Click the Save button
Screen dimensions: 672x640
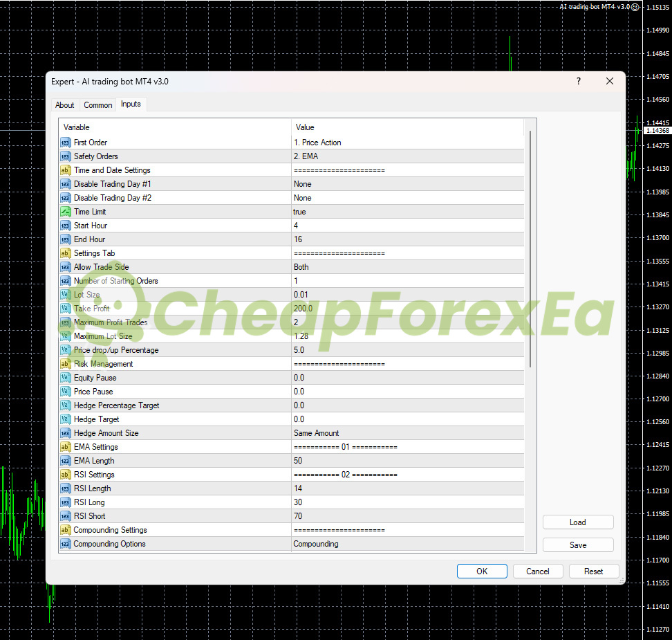click(x=578, y=545)
